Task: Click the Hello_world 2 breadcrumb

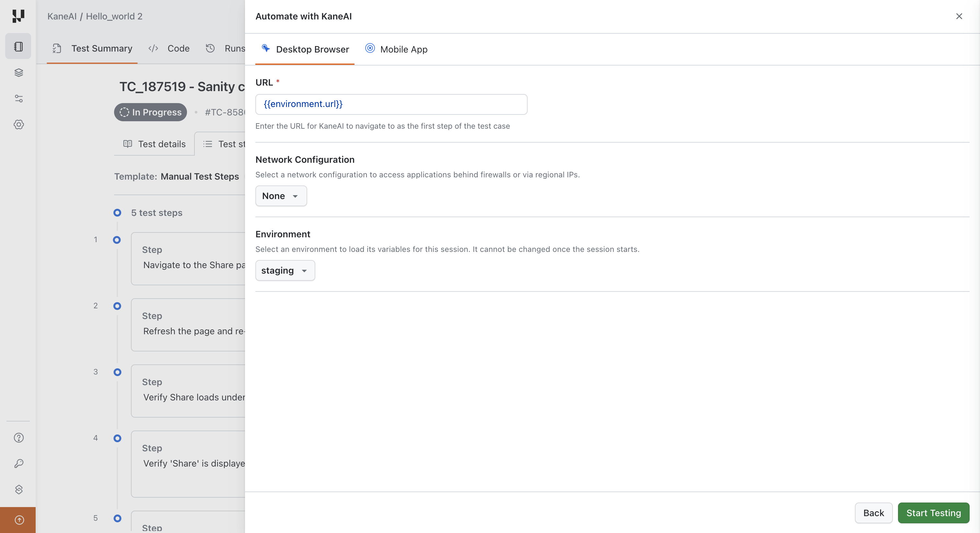Action: tap(114, 16)
